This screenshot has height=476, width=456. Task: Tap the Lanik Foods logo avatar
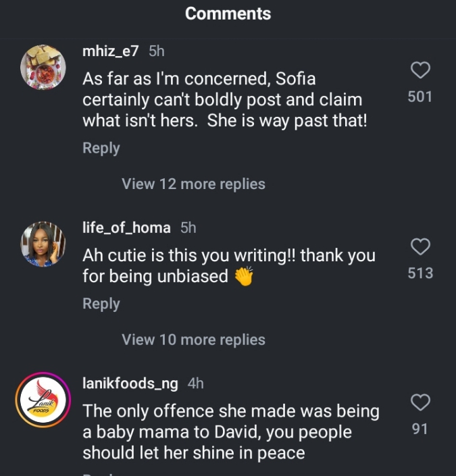tap(43, 400)
